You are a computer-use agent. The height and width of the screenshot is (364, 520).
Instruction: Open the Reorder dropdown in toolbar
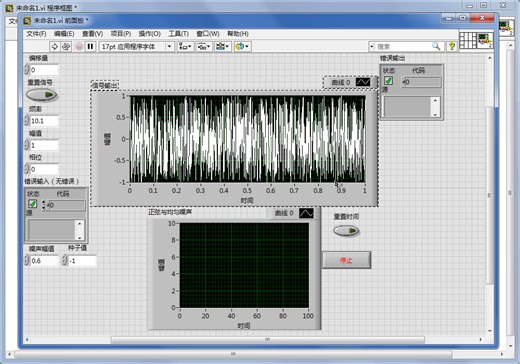pos(242,46)
